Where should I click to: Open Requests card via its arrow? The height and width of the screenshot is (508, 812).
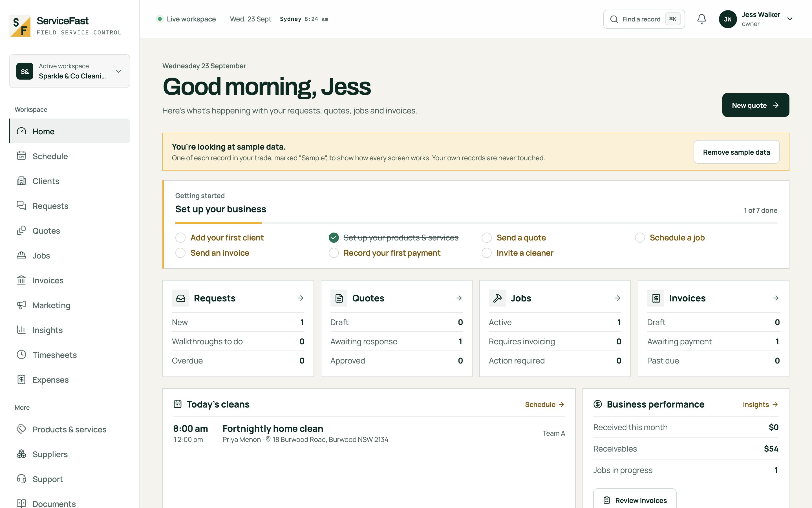click(301, 298)
